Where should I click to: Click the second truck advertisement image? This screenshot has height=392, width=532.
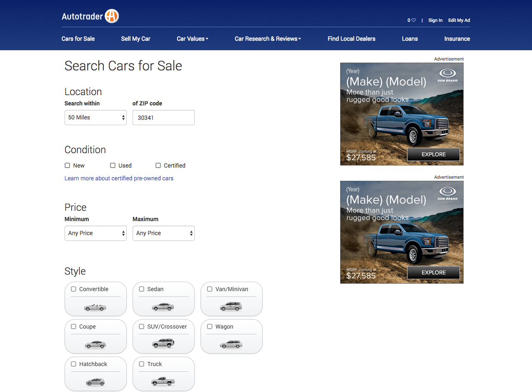coord(402,232)
